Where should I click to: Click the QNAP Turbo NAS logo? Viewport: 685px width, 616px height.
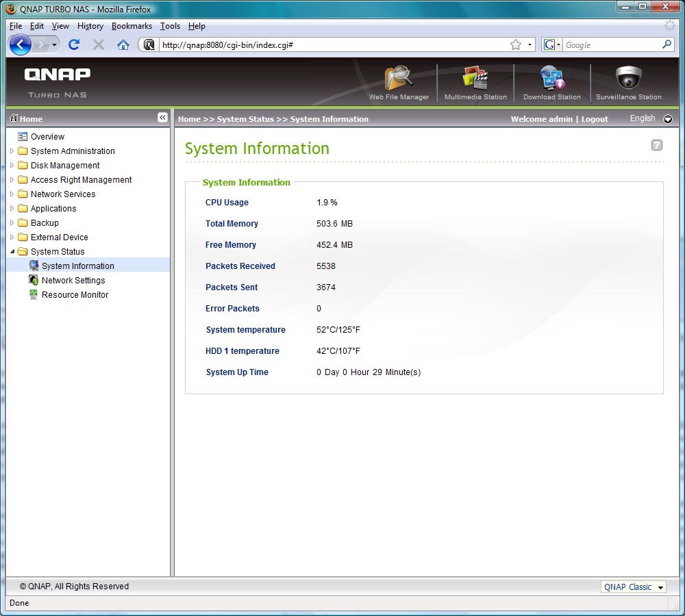pyautogui.click(x=58, y=82)
